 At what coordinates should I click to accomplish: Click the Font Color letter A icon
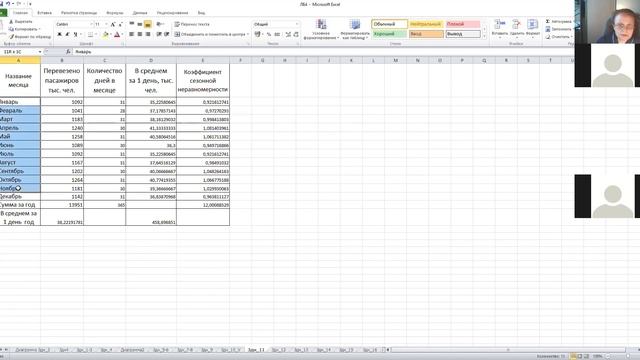point(117,35)
